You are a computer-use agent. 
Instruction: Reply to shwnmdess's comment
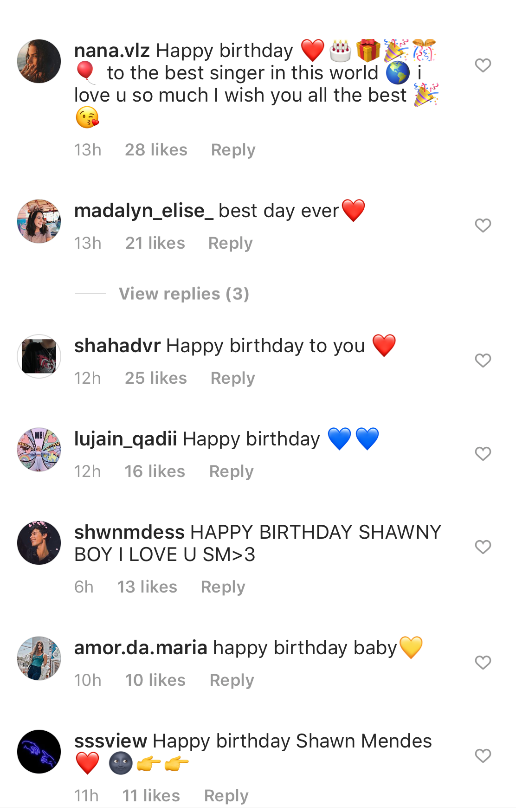[x=223, y=587]
